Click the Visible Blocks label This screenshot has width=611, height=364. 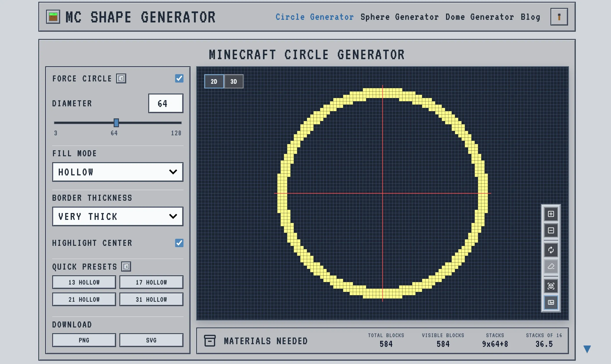point(443,335)
